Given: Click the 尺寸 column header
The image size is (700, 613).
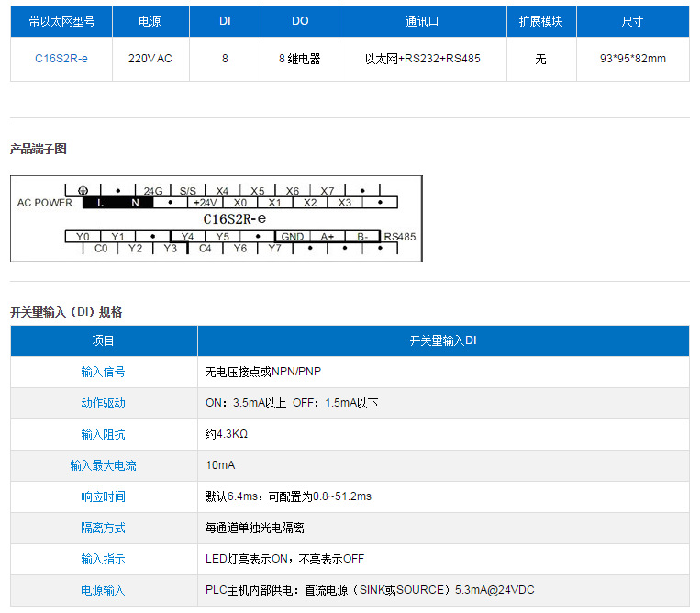Looking at the screenshot, I should 633,21.
